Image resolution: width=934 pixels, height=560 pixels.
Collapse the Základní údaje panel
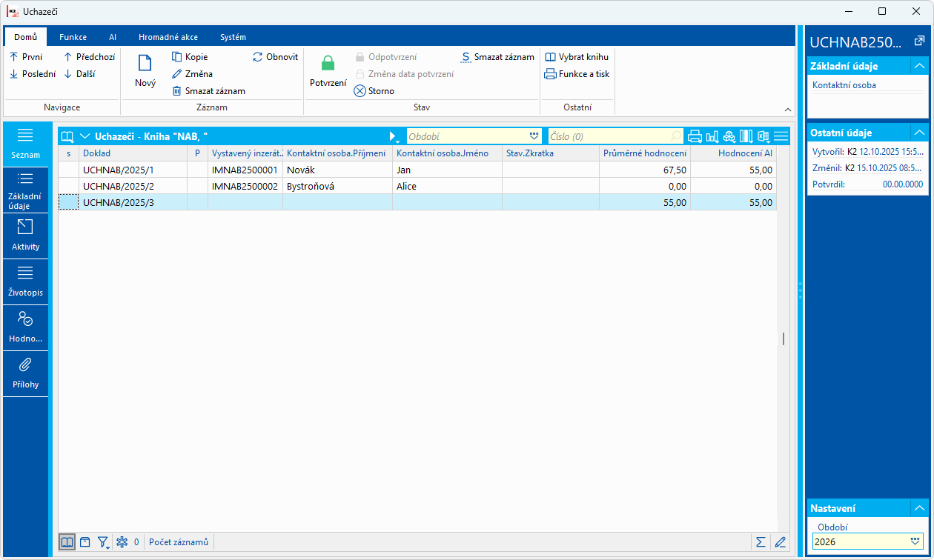point(919,66)
